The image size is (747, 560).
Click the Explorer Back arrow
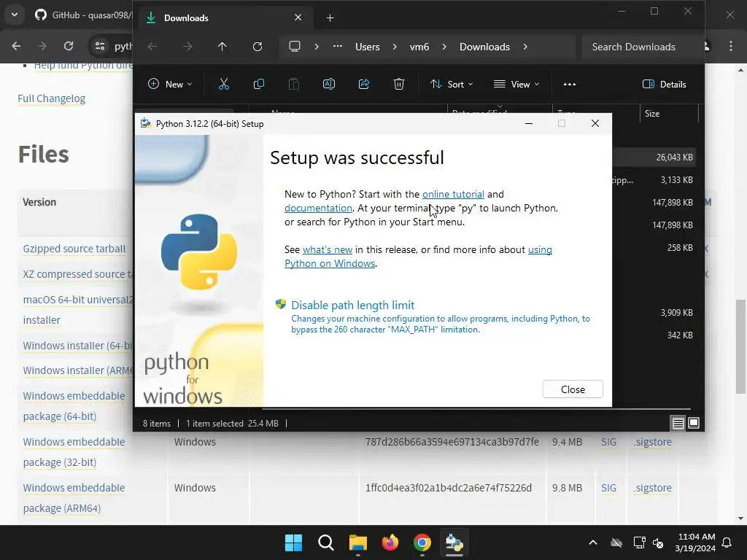click(x=152, y=47)
